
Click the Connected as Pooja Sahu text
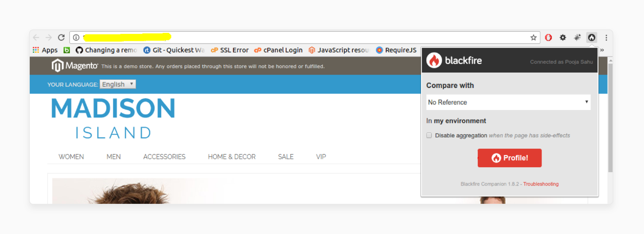pos(561,62)
